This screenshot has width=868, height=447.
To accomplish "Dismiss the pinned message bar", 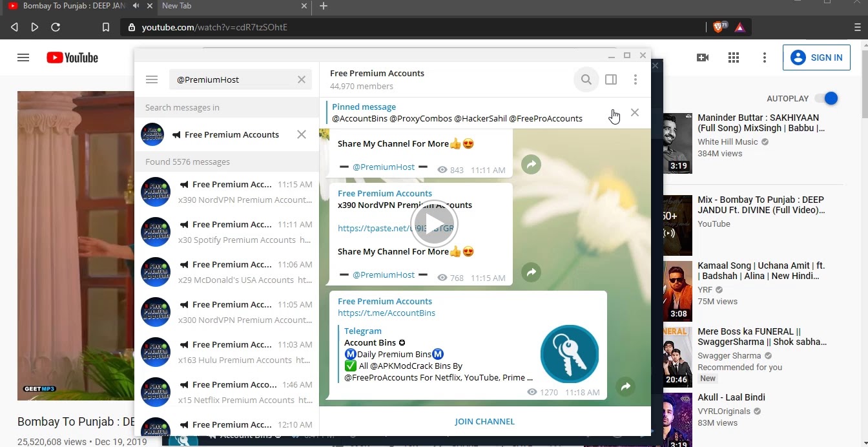I will (635, 112).
